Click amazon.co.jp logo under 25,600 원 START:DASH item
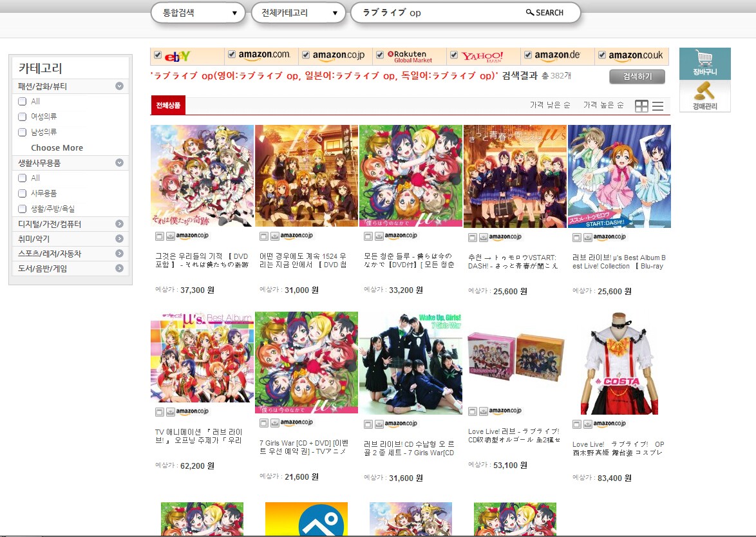Image resolution: width=756 pixels, height=537 pixels. click(x=506, y=237)
